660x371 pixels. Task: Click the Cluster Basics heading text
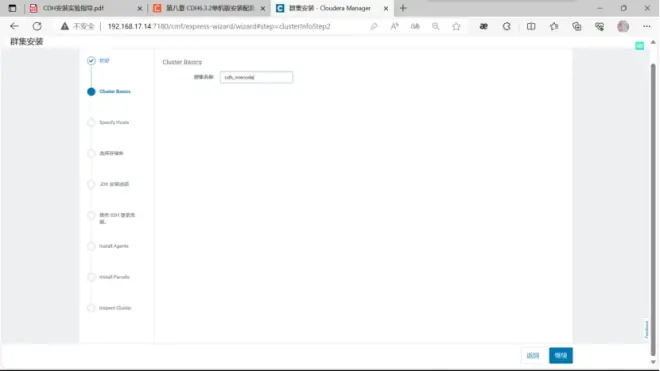[182, 62]
